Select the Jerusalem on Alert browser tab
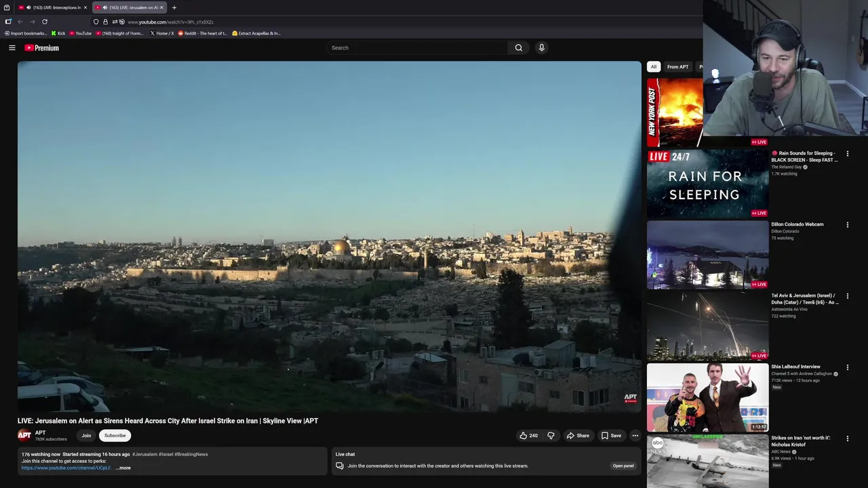The height and width of the screenshot is (488, 868). tap(129, 7)
